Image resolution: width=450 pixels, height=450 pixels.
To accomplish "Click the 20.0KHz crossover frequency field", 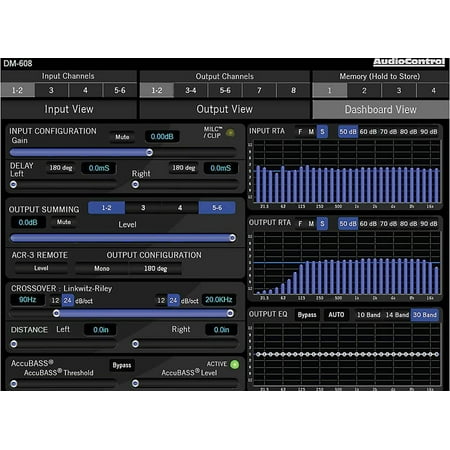I will [219, 299].
